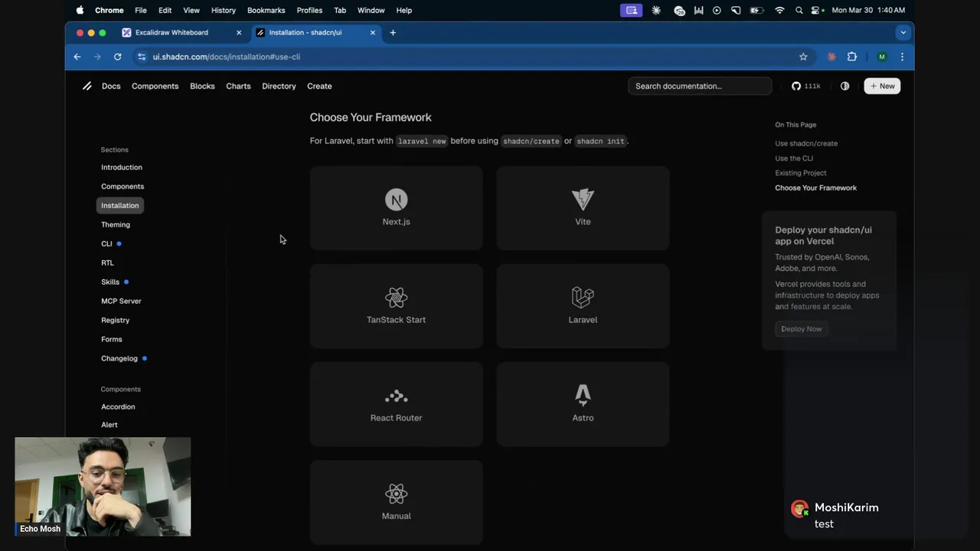Open the Chrome Extensions puzzle icon
Image resolution: width=980 pixels, height=551 pixels.
click(x=851, y=57)
